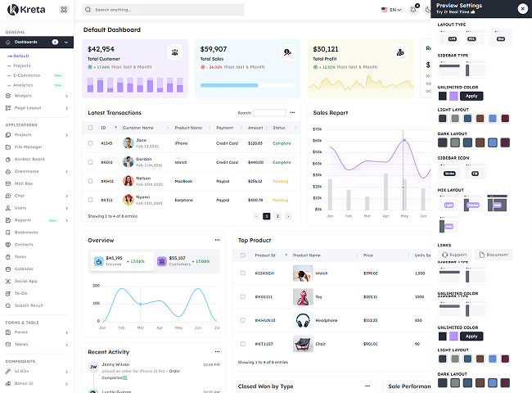The width and height of the screenshot is (532, 393).
Task: Tick the checkbox for transaction #1245
Action: (91, 143)
